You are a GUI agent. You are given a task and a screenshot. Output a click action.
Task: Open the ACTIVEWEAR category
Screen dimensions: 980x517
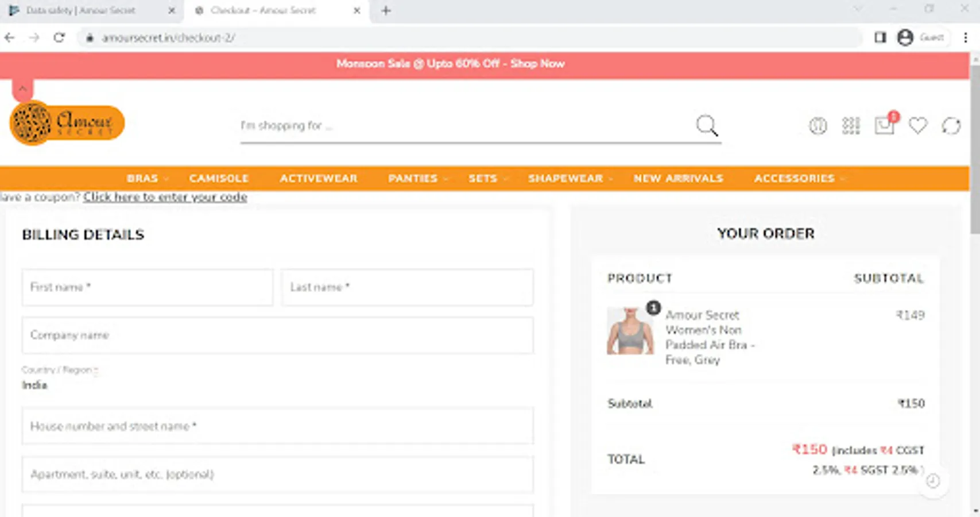pyautogui.click(x=319, y=179)
